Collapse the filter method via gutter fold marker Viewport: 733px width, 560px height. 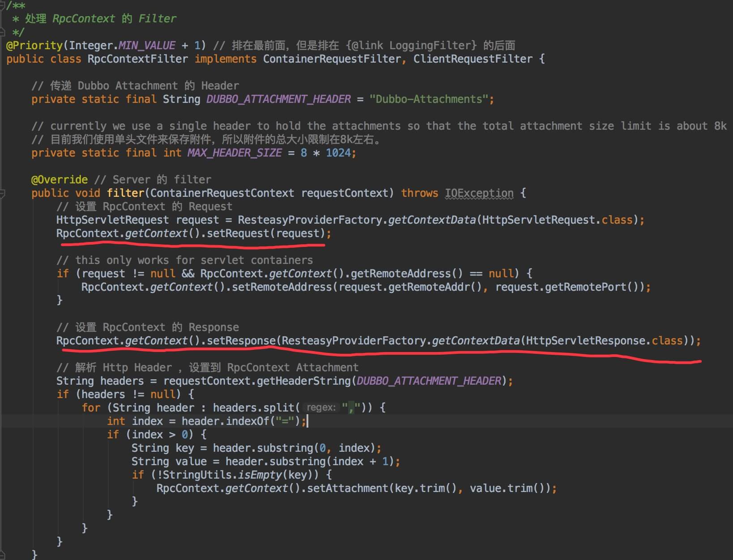tap(2, 193)
